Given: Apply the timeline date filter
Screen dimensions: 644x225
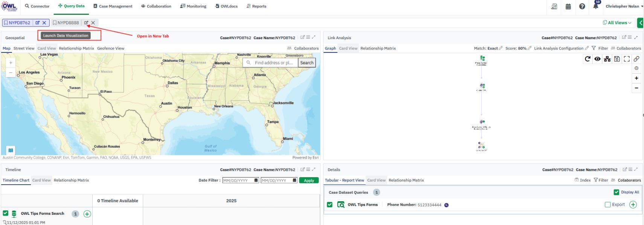Looking at the screenshot, I should [309, 181].
